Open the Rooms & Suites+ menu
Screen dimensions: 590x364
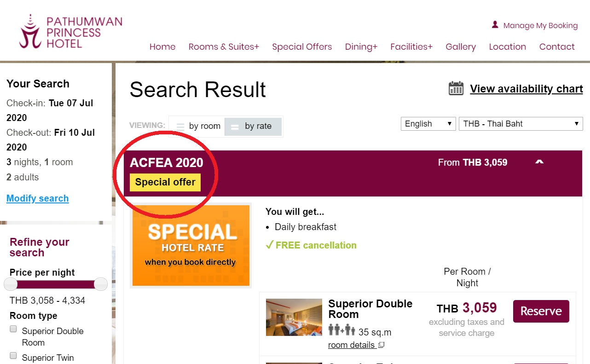tap(224, 46)
